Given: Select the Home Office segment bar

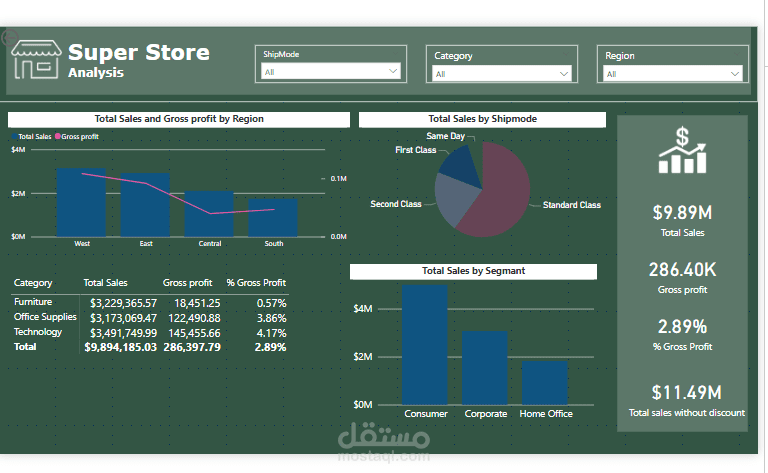Looking at the screenshot, I should (x=545, y=382).
